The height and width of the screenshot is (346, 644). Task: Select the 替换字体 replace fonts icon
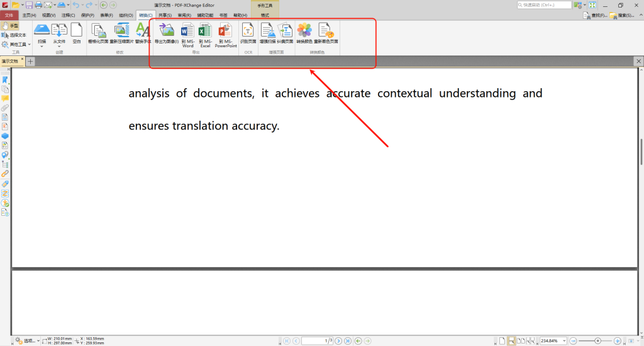[x=143, y=33]
